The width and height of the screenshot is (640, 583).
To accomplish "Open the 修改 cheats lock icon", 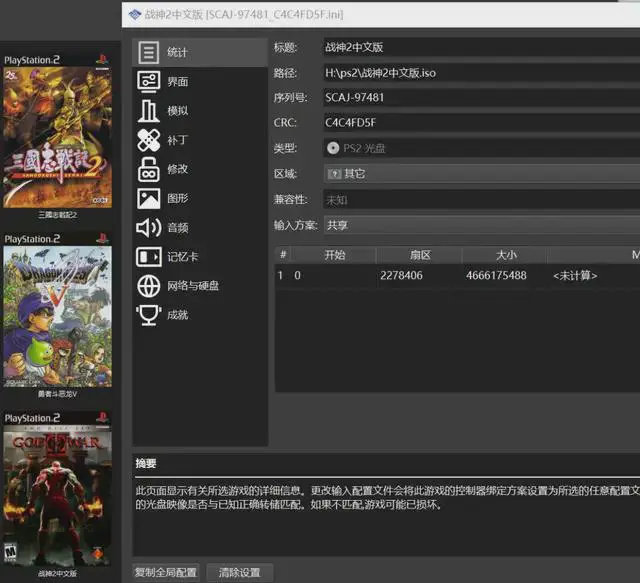I will pos(149,169).
